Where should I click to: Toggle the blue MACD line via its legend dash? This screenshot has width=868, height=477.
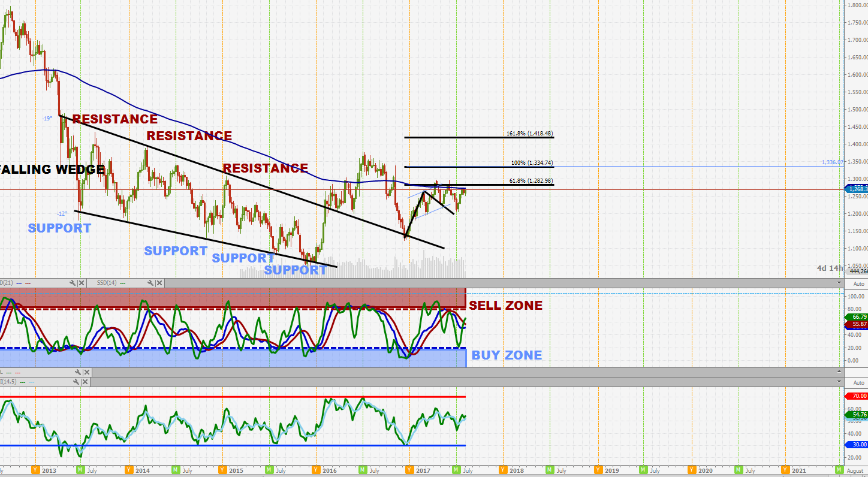pos(19,282)
